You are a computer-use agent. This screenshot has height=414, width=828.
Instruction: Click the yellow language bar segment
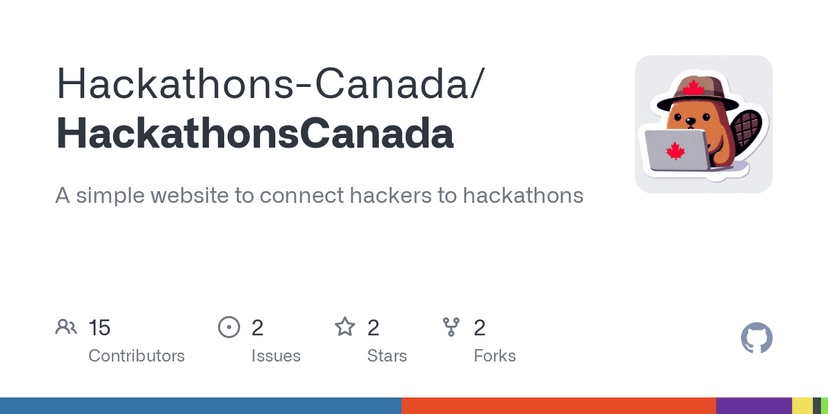[800, 406]
